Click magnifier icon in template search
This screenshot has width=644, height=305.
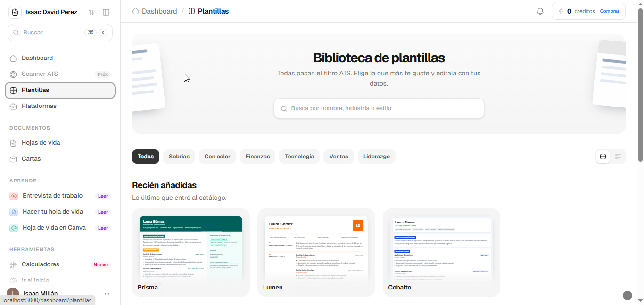tap(284, 108)
